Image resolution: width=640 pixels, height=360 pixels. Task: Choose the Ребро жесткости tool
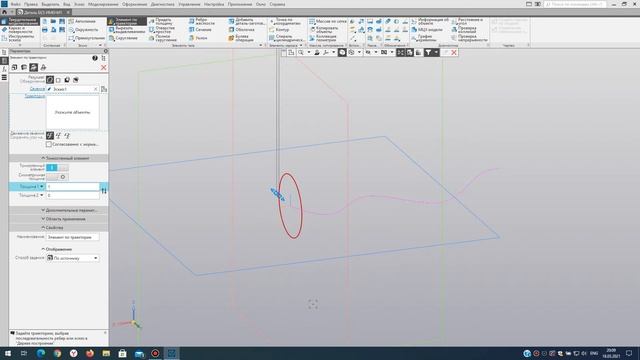coord(202,21)
